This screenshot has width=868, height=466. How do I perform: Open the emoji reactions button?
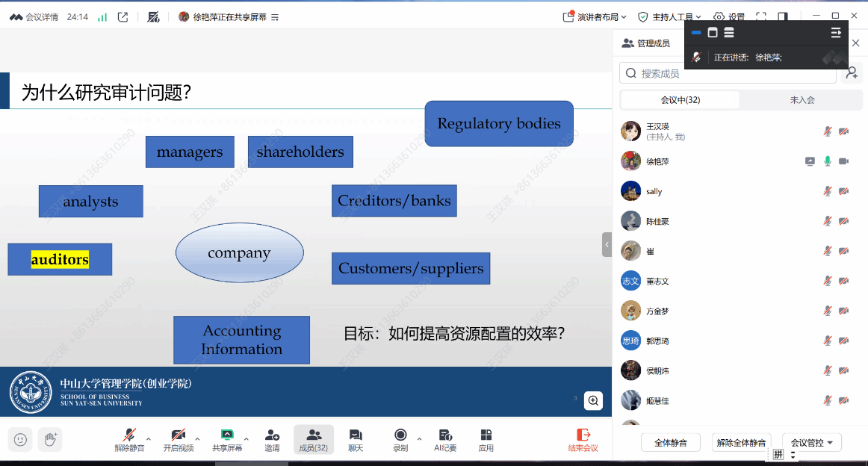(20, 439)
